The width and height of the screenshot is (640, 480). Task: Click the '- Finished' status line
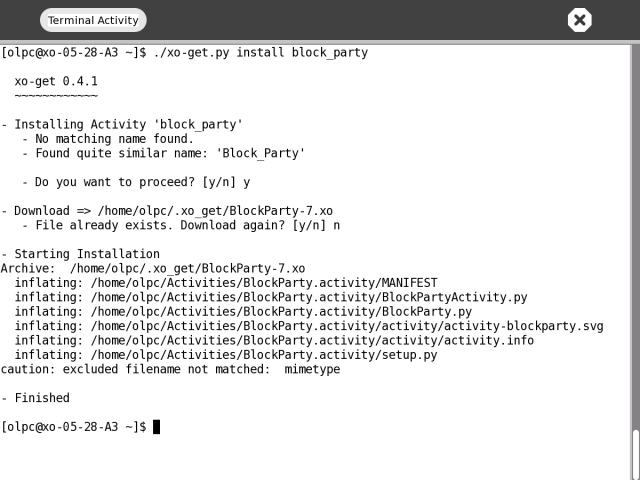[x=38, y=398]
